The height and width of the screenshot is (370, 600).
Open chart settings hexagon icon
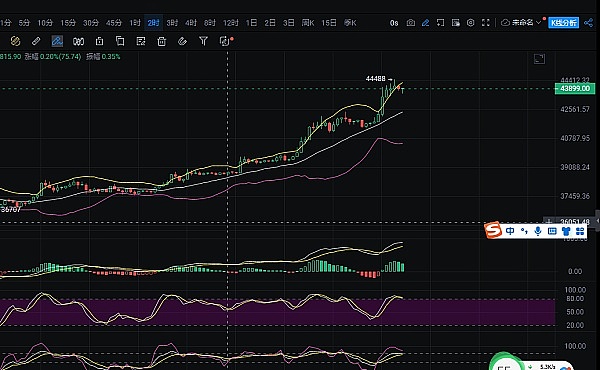pos(471,23)
